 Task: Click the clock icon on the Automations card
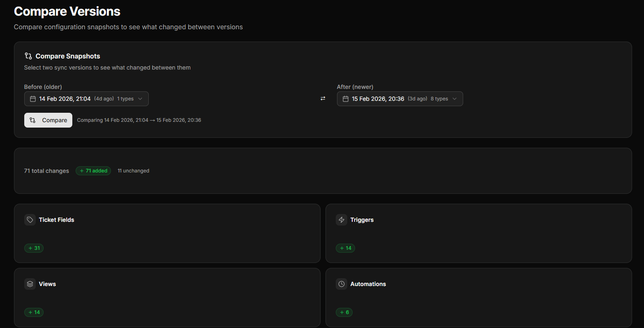click(341, 284)
